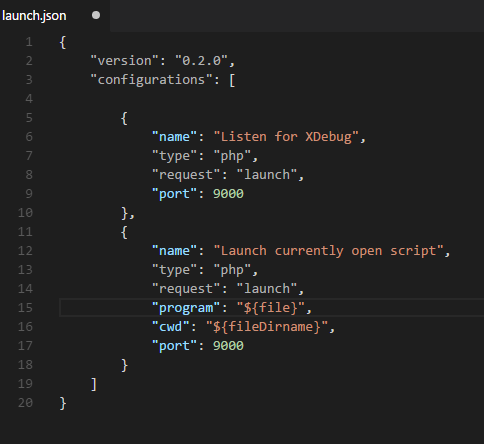Image resolution: width=484 pixels, height=444 pixels.
Task: Click the closing brace on line 10
Action: 125,213
